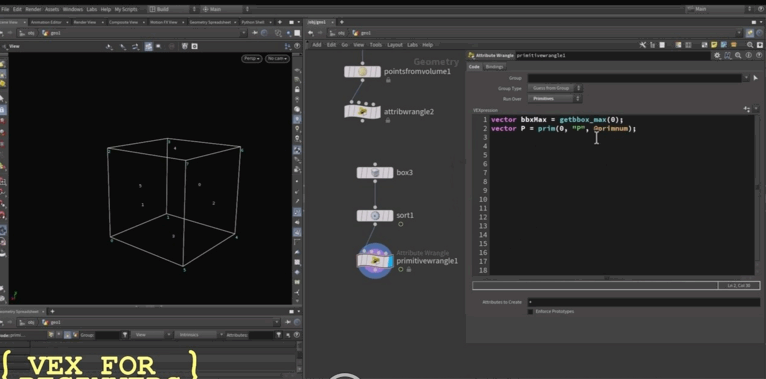Click the spreadsheet Attributes filter field
Viewport: 766px width, 379px height.
[x=261, y=335]
